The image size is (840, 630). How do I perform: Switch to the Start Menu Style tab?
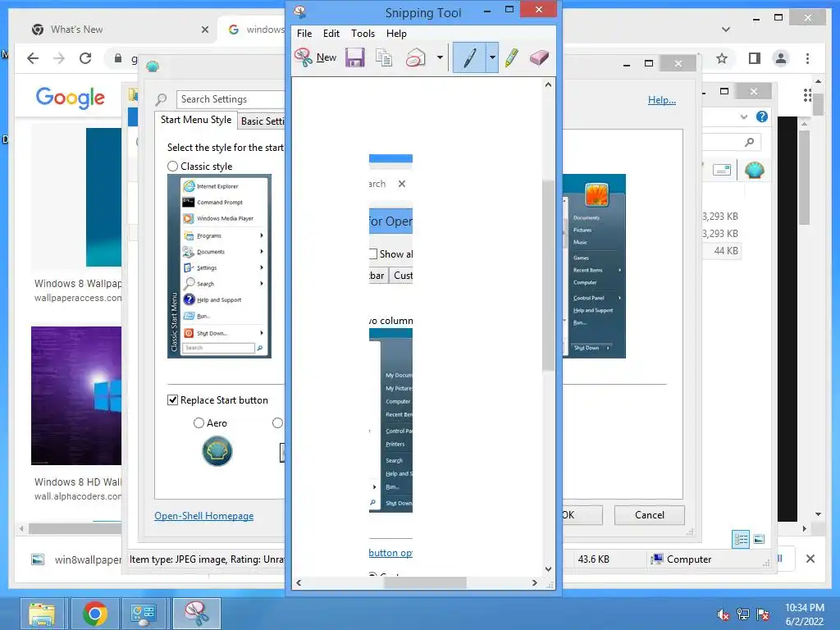[196, 120]
